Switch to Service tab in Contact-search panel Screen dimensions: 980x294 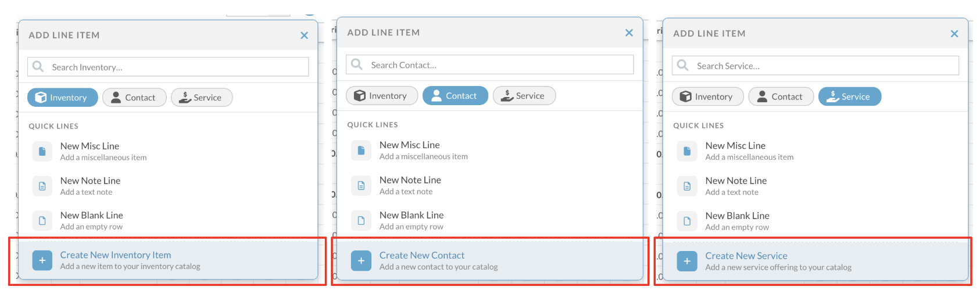(524, 96)
